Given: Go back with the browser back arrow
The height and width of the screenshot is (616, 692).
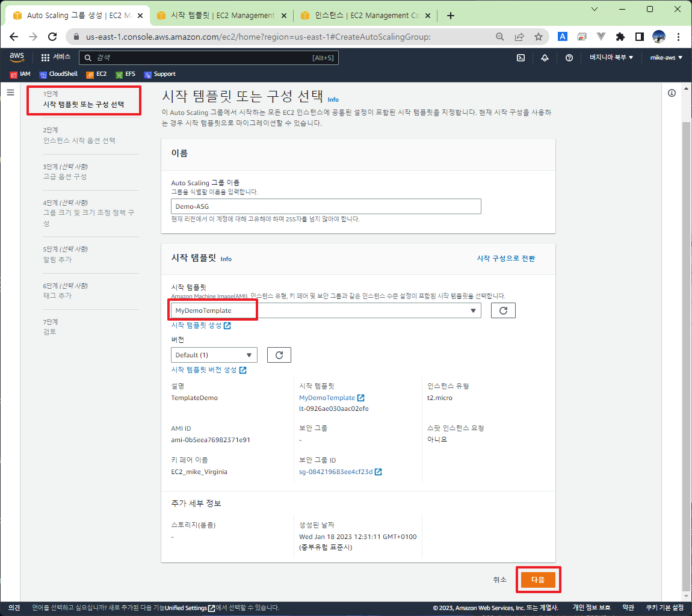Looking at the screenshot, I should 14,37.
